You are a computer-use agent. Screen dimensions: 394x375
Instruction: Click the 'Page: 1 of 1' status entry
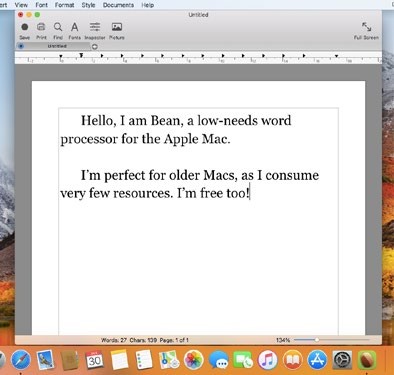(x=174, y=340)
